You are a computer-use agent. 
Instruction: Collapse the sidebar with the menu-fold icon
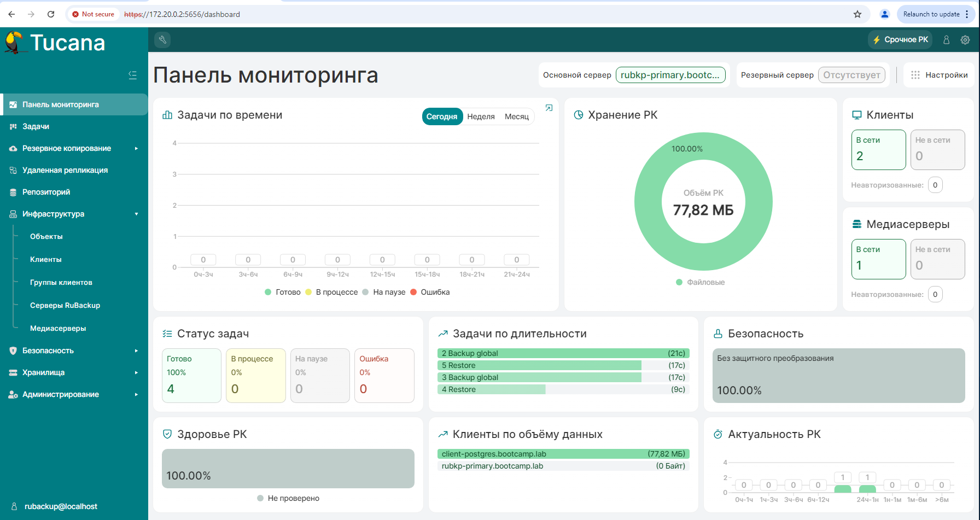(132, 75)
